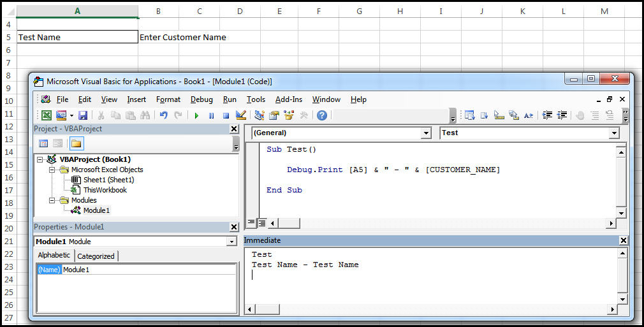Open the Debug menu
Viewport: 644px width, 327px height.
click(x=201, y=99)
